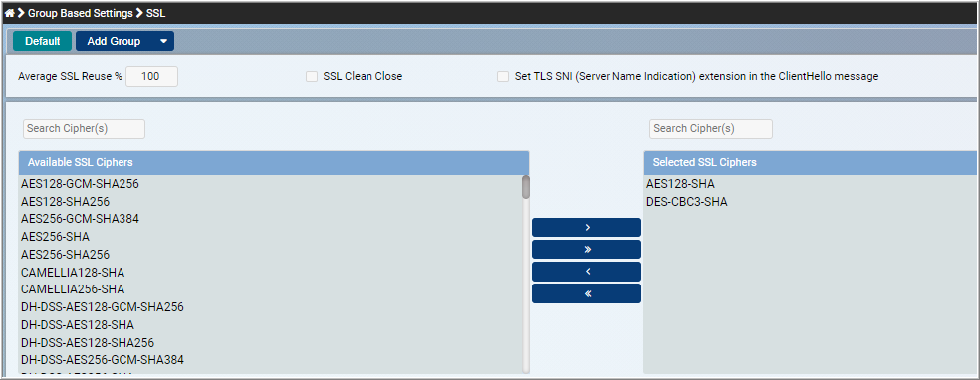Open the Add Group dropdown arrow
The width and height of the screenshot is (980, 380).
point(163,41)
